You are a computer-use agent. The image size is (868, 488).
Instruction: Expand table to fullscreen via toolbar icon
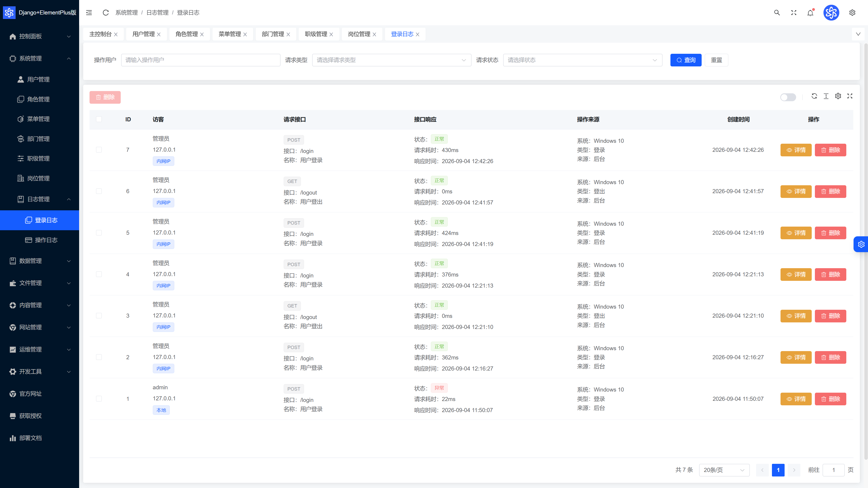coord(850,96)
